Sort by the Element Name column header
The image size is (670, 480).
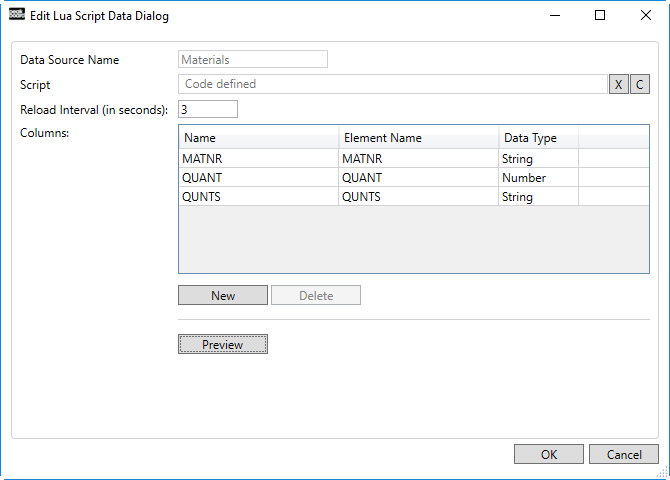419,138
